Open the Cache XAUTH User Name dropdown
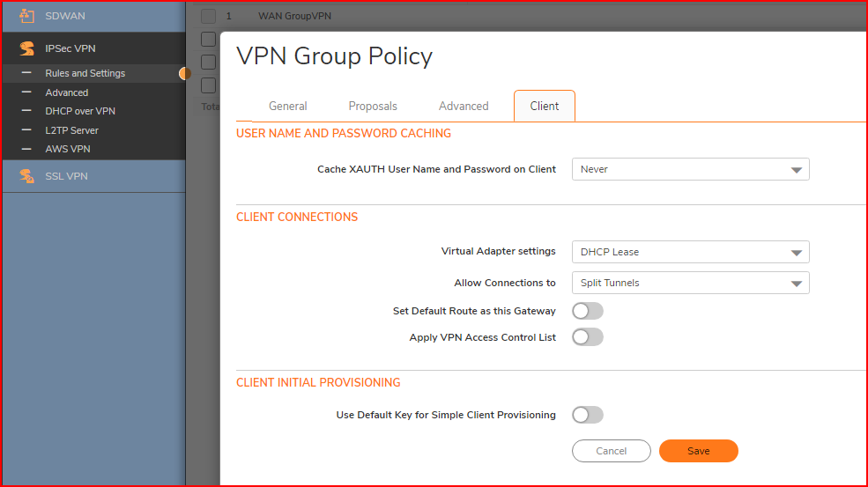Viewport: 868px width, 487px height. click(x=690, y=169)
